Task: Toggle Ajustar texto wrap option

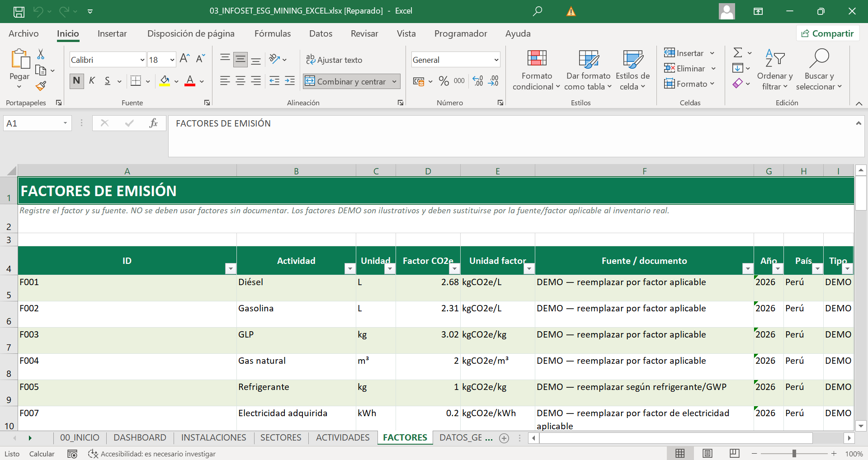Action: pos(334,60)
